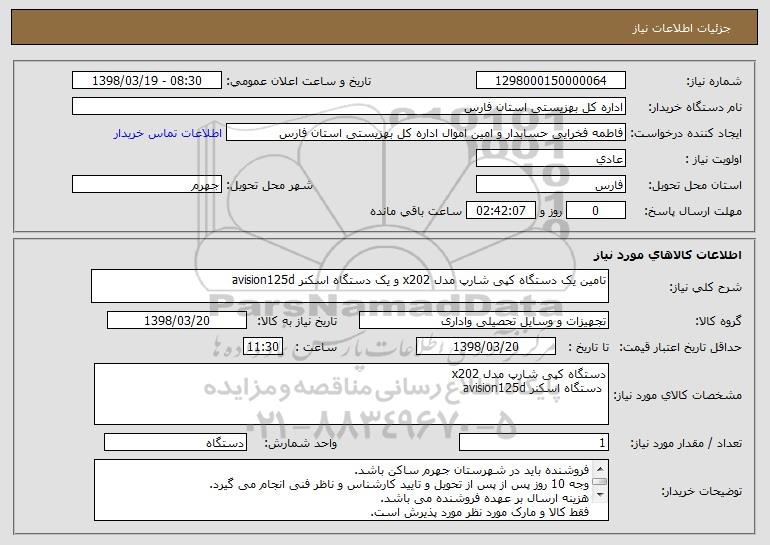Click the remaining time field 02:42:07

(500, 211)
